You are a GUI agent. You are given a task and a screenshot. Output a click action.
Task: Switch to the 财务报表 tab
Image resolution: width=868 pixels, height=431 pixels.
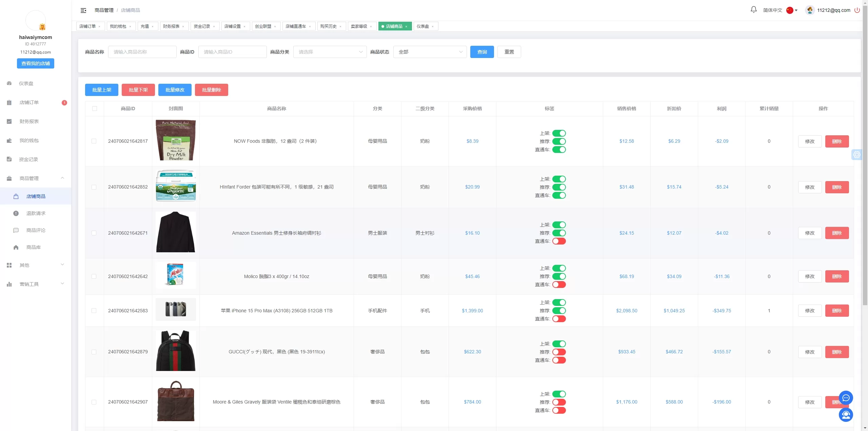point(171,26)
